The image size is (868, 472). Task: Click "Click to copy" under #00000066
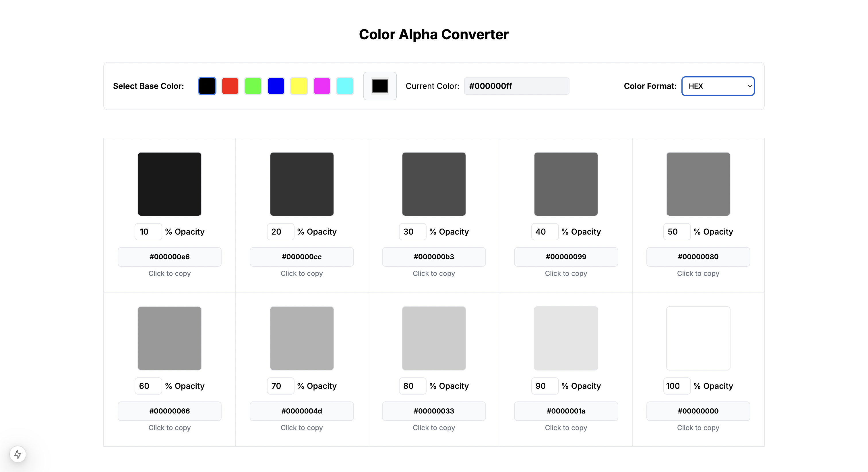169,428
